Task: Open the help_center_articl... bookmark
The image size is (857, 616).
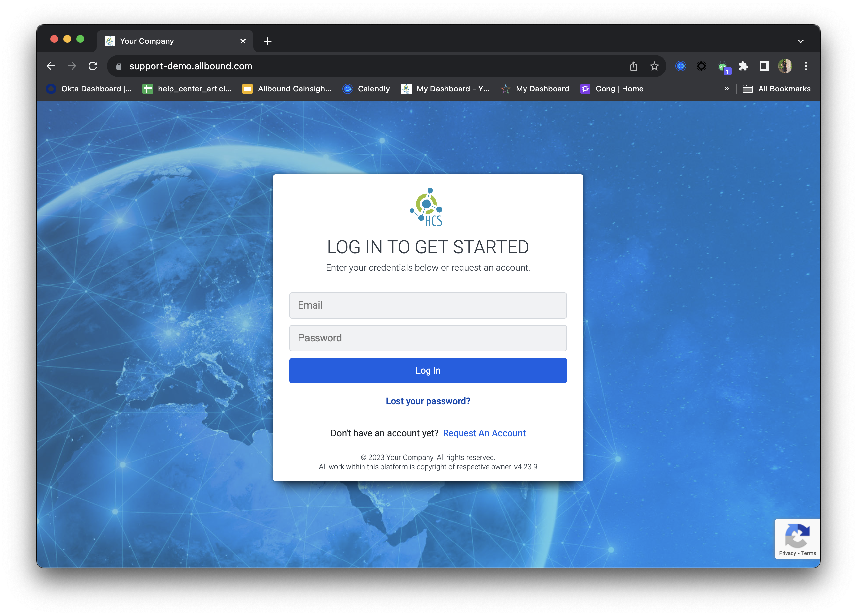Action: [187, 89]
